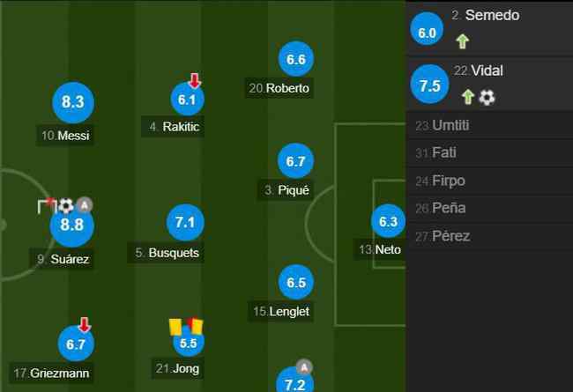
Task: Click Vidal's goal ball icon
Action: coord(487,98)
